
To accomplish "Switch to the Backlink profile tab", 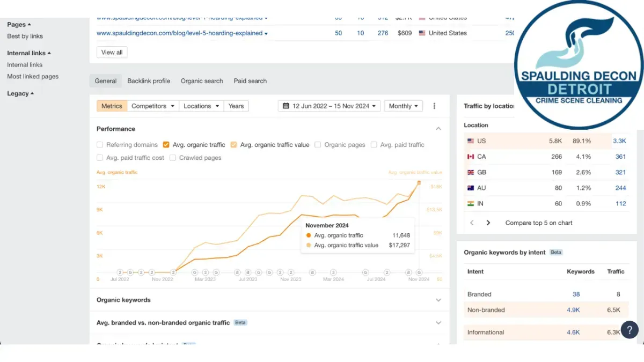I will pyautogui.click(x=149, y=81).
